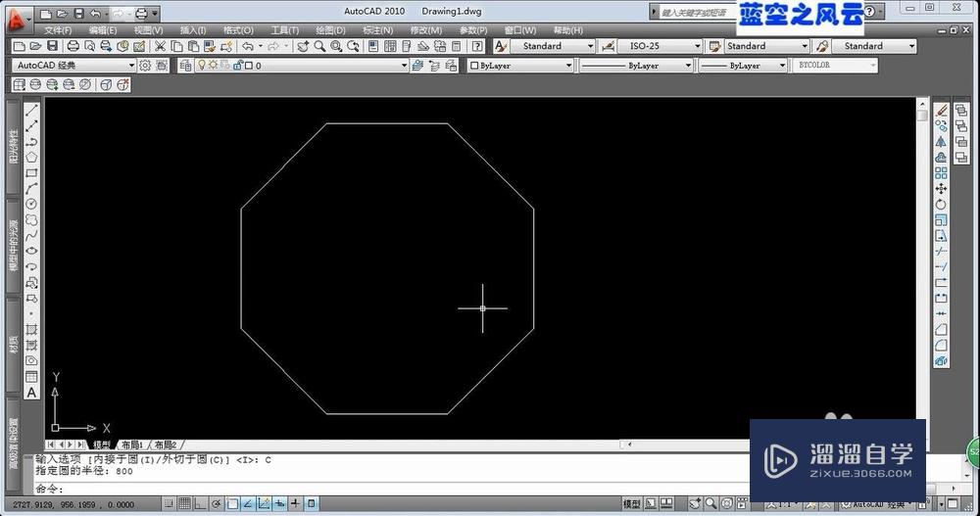Select the Array tool in modify toolbar
The width and height of the screenshot is (980, 516).
tap(941, 173)
